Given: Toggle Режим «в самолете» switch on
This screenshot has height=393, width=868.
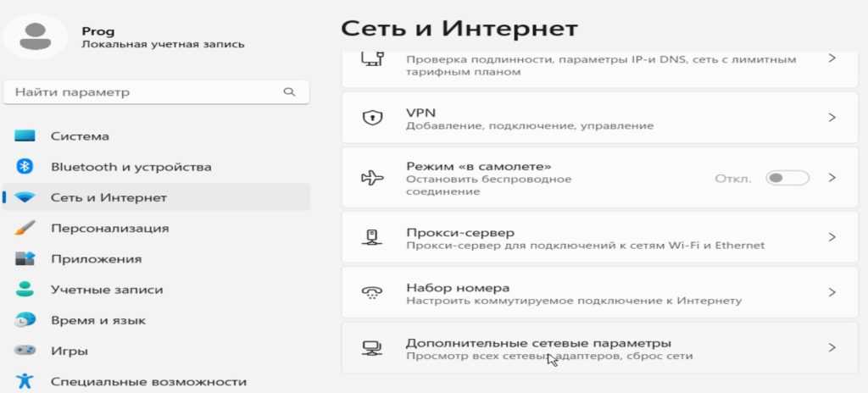Looking at the screenshot, I should pyautogui.click(x=787, y=178).
